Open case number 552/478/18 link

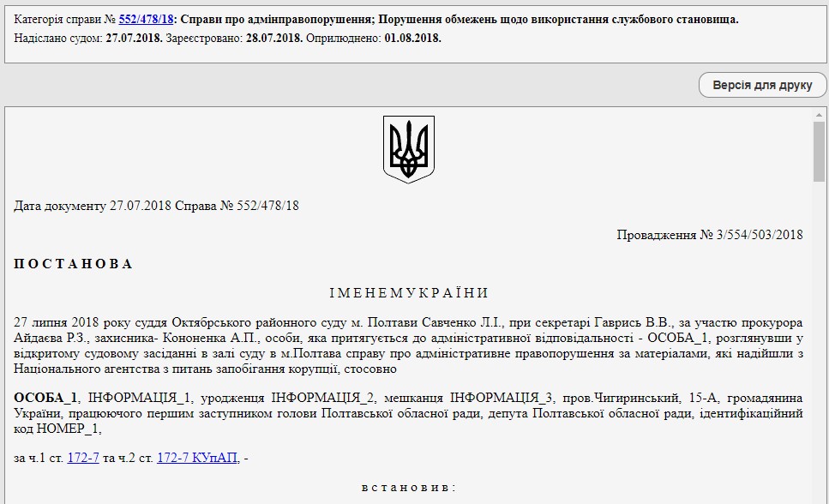pos(145,19)
